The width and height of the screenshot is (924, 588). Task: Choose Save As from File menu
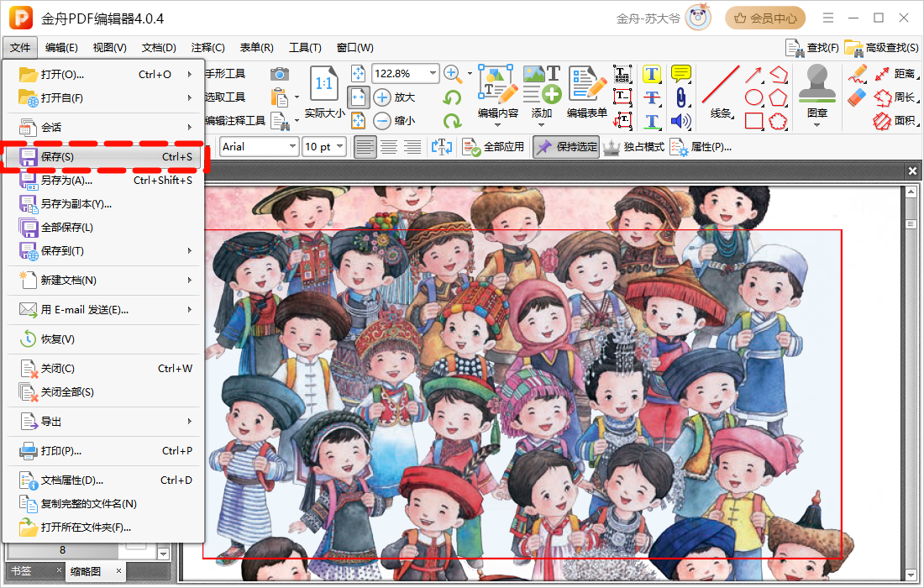click(103, 181)
